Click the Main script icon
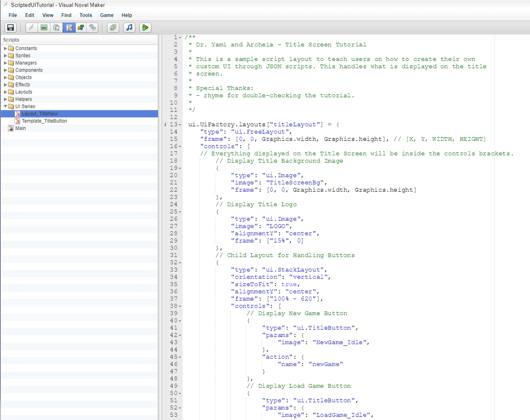 click(x=11, y=128)
